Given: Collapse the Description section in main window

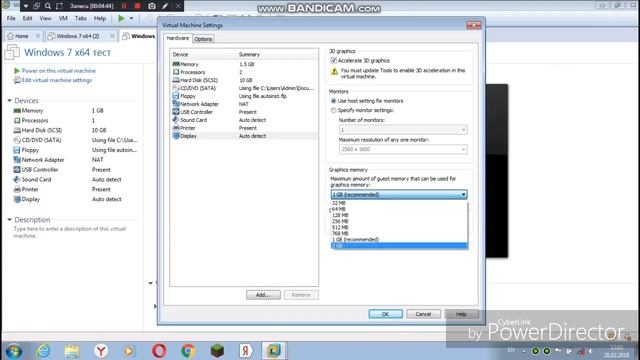Looking at the screenshot, I should [9, 220].
